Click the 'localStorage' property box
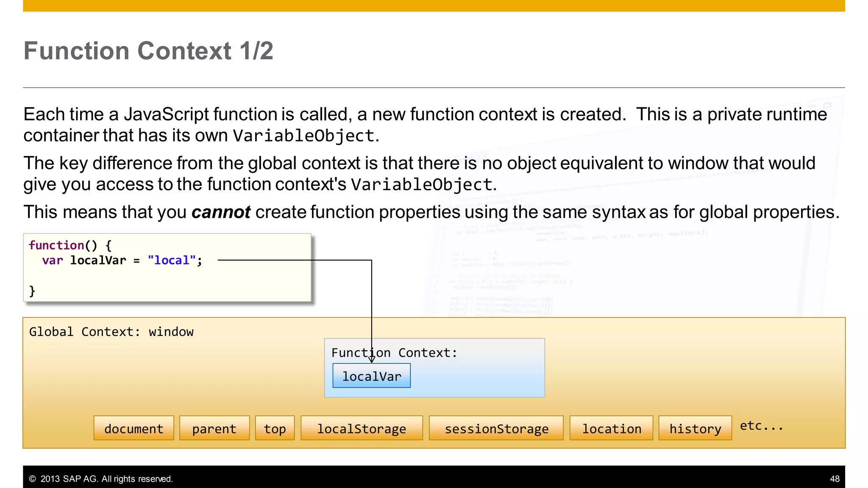 tap(362, 428)
